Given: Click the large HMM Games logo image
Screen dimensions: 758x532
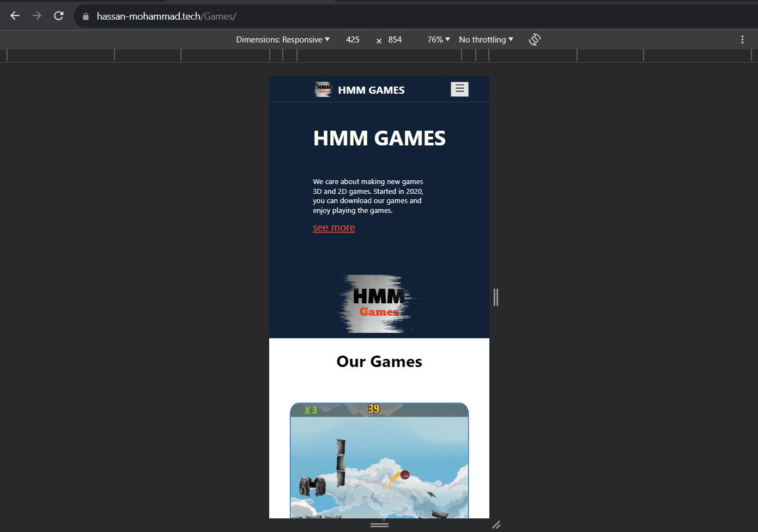Looking at the screenshot, I should coord(379,304).
